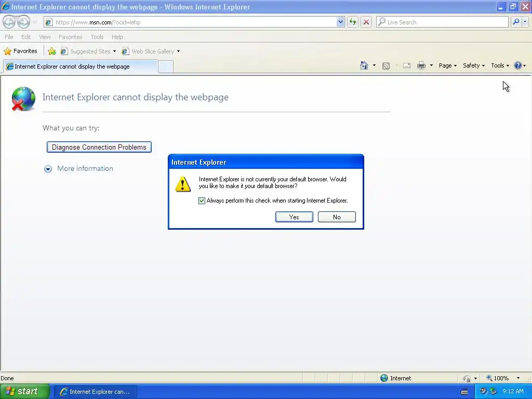
Task: Click Yes to set default browser
Action: click(294, 217)
